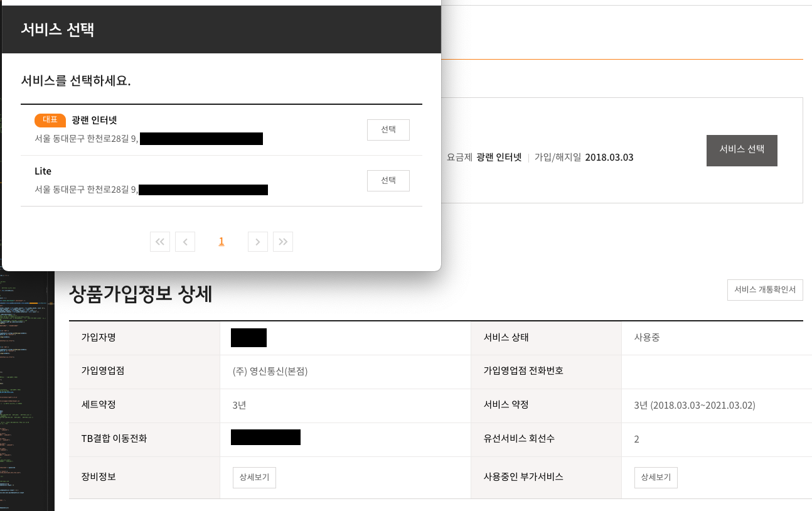Jump to last page in pagination

283,242
